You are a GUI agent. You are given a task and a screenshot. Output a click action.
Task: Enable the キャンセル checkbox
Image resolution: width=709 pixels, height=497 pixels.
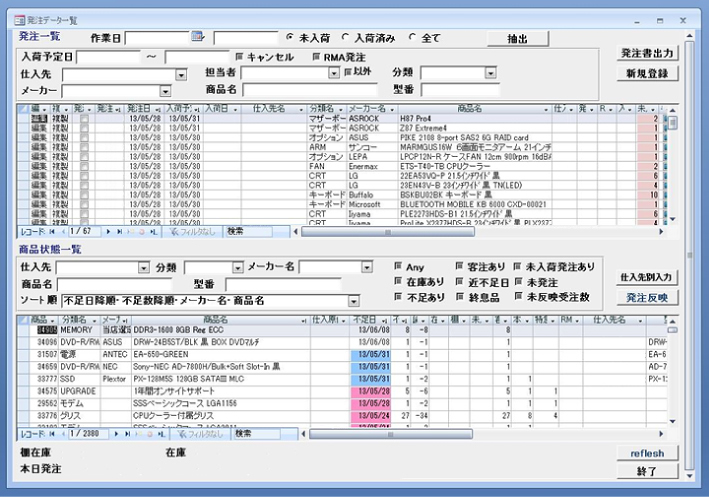point(238,57)
